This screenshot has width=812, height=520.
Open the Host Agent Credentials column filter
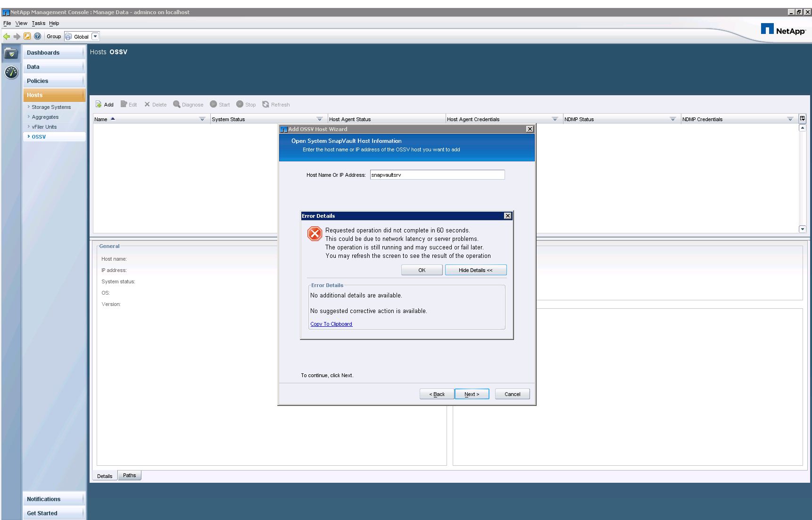tap(555, 119)
